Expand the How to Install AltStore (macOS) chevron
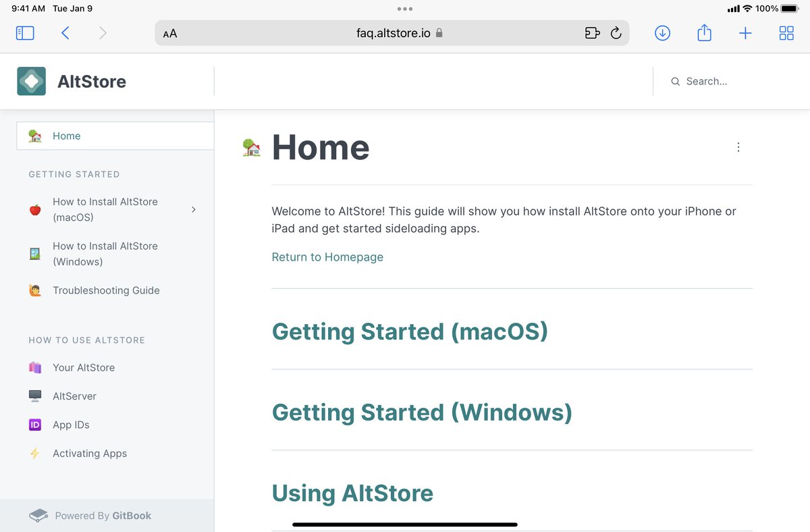The image size is (810, 532). click(194, 209)
